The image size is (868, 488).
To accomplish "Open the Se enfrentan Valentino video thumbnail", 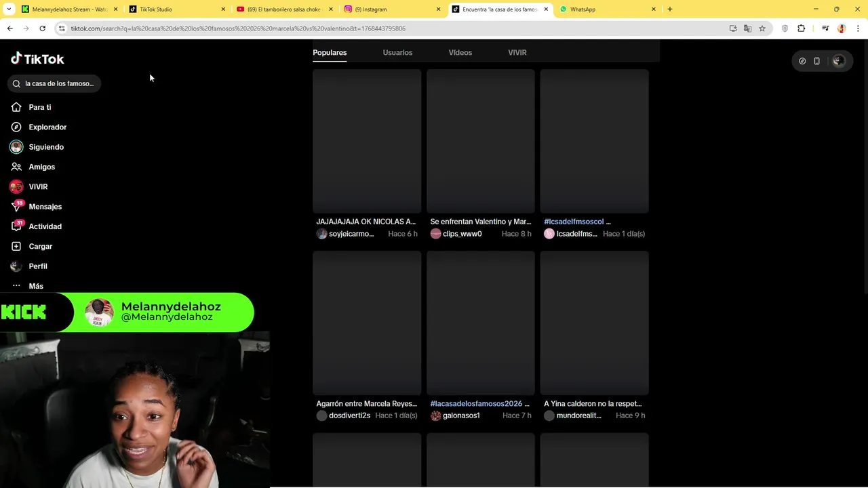I will tap(481, 141).
